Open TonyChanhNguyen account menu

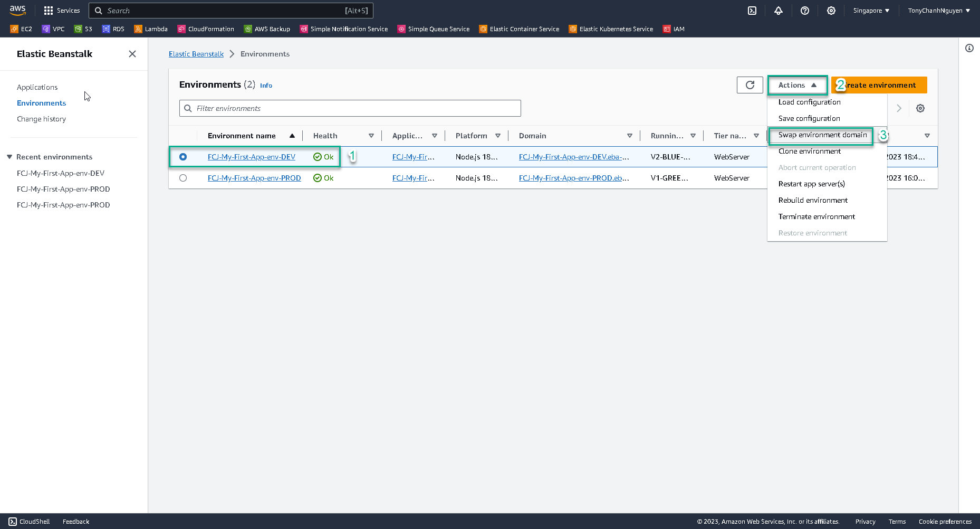(x=939, y=11)
